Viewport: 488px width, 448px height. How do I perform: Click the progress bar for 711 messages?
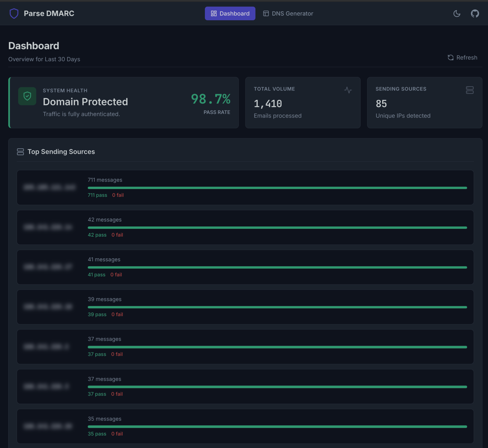[277, 188]
